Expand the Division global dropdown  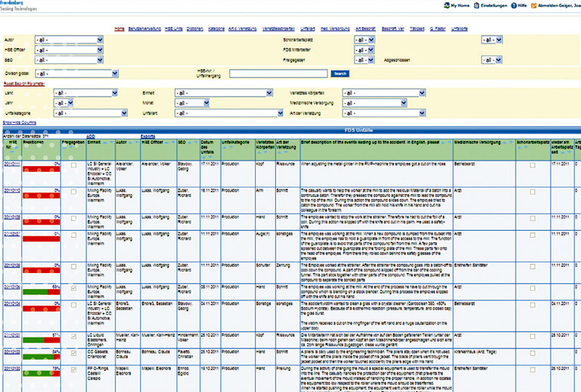[76, 73]
